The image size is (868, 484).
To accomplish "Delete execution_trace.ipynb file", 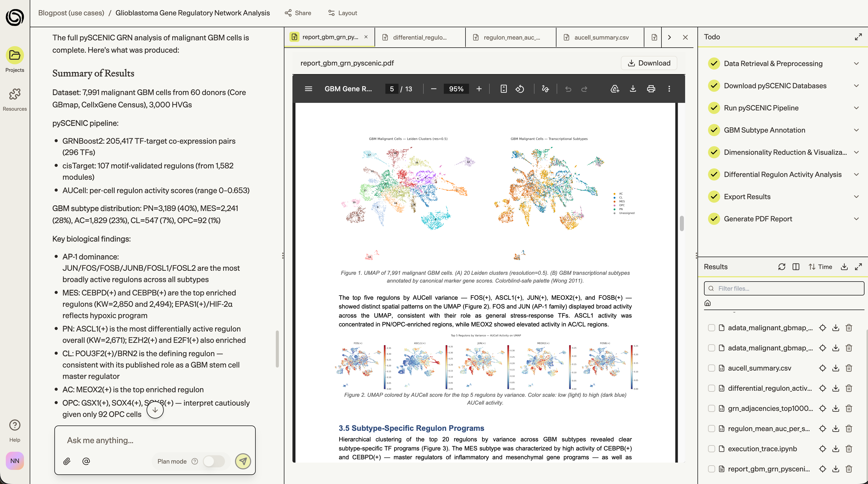I will tap(849, 449).
